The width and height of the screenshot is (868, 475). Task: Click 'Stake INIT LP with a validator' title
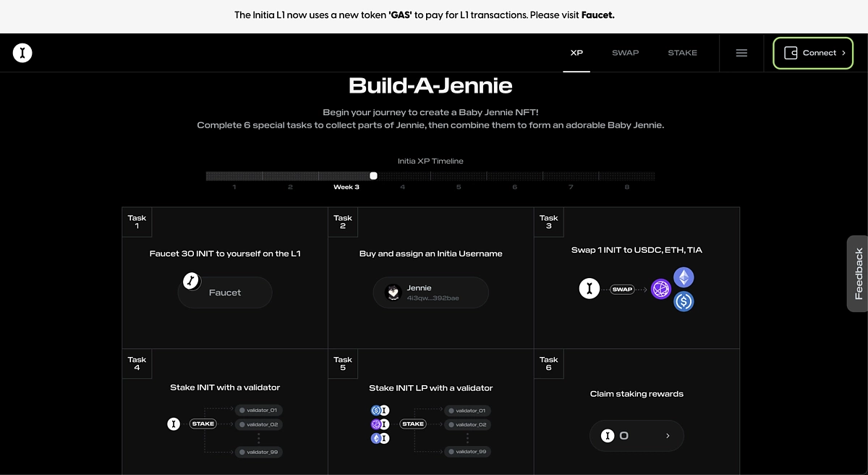pyautogui.click(x=431, y=387)
